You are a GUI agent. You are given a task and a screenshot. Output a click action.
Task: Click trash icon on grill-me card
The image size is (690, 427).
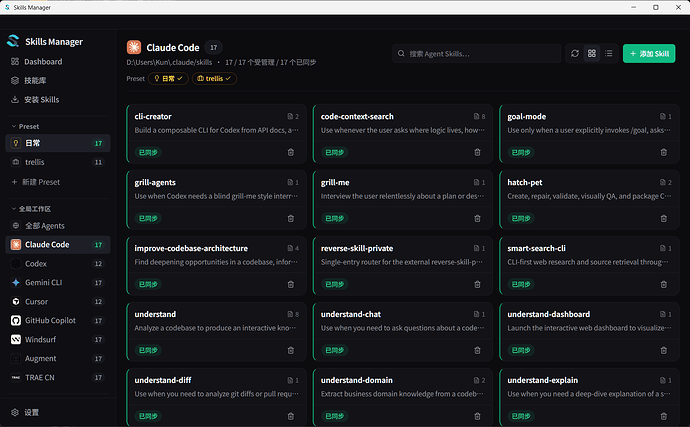click(x=477, y=218)
